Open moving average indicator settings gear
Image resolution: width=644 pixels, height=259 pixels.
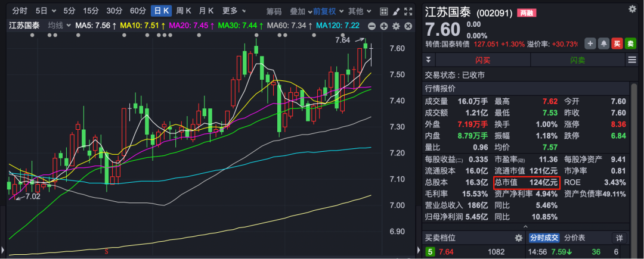pos(395,26)
